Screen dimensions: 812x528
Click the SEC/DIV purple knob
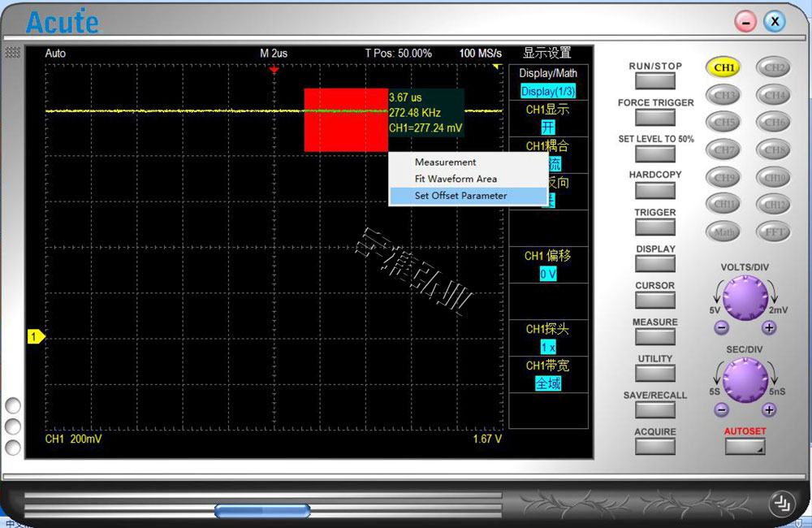[745, 380]
